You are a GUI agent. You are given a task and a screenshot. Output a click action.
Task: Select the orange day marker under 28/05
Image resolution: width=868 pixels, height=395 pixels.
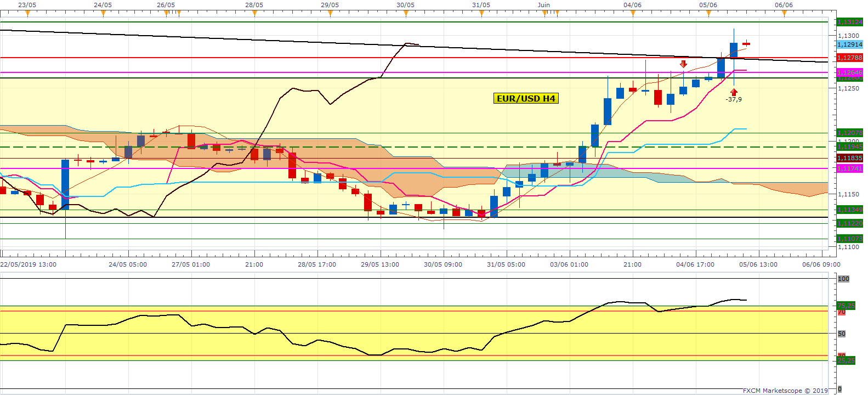coord(254,14)
